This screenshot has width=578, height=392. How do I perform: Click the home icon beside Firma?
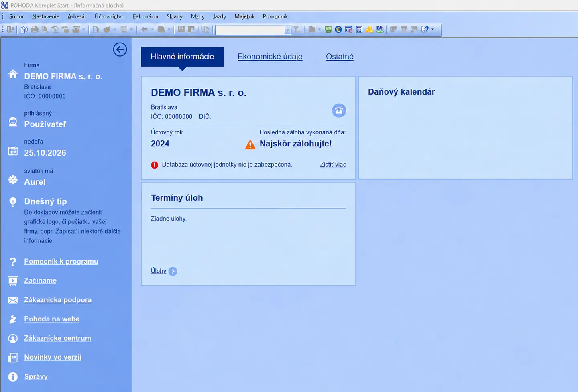[x=13, y=74]
